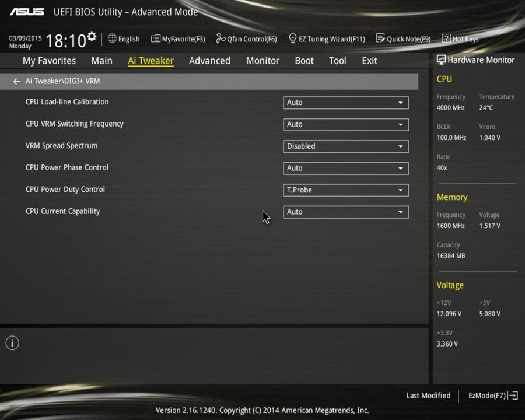Open the CPU Current Capability dropdown
The width and height of the screenshot is (525, 420).
[345, 212]
